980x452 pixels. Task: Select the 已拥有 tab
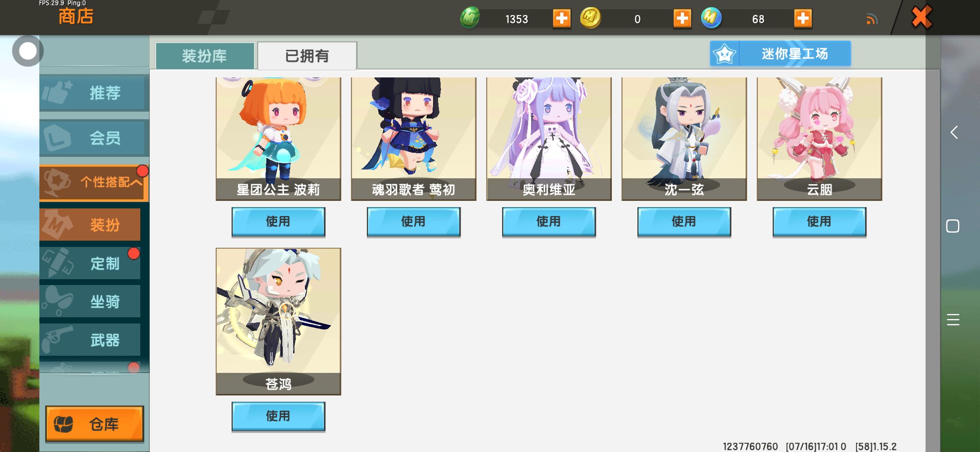click(x=307, y=56)
